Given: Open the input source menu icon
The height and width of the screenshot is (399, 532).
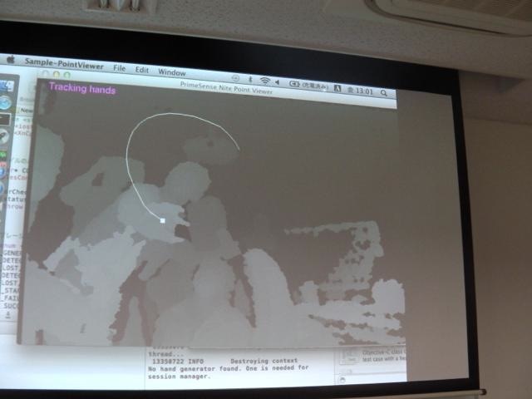Looking at the screenshot, I should 338,87.
